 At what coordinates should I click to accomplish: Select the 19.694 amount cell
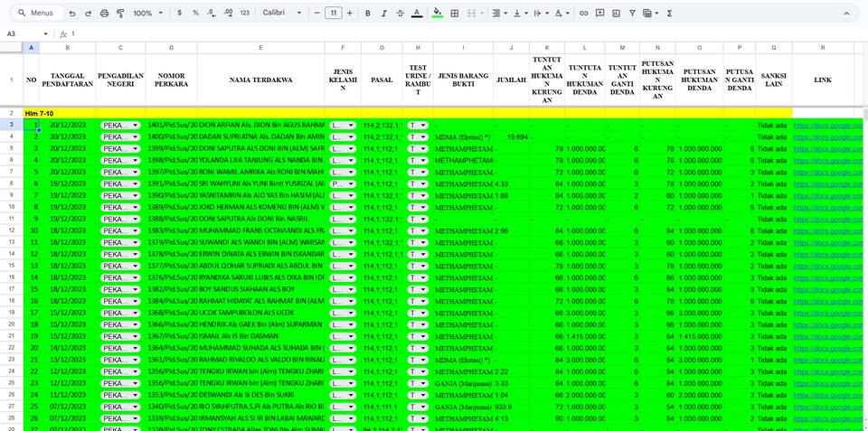pyautogui.click(x=511, y=136)
